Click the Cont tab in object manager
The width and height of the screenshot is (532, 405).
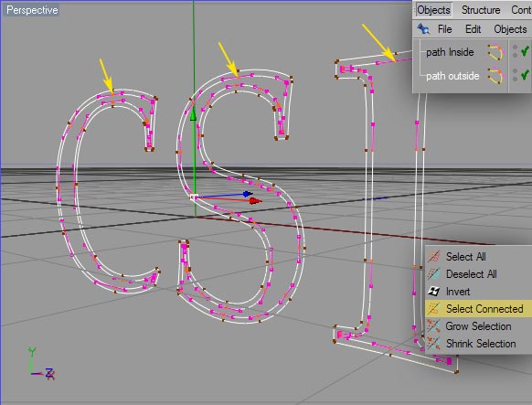pos(521,10)
